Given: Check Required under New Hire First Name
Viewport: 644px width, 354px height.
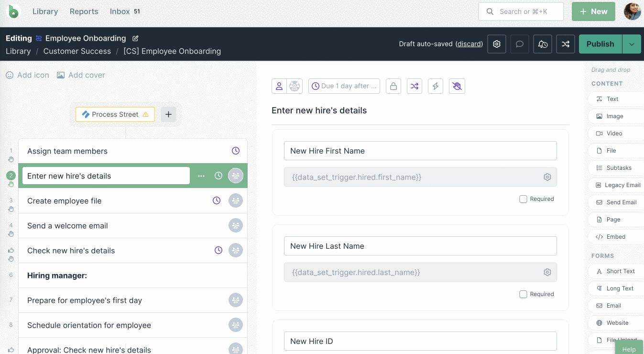Looking at the screenshot, I should click(x=523, y=199).
